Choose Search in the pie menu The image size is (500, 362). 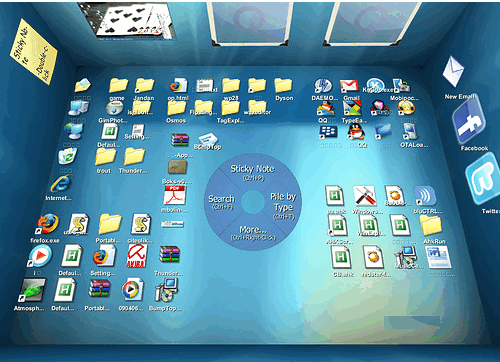[221, 202]
